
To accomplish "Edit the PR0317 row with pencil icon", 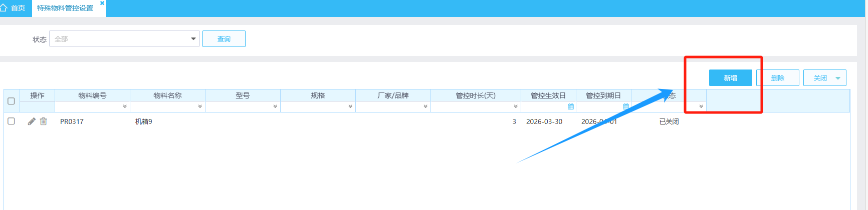I will 32,121.
